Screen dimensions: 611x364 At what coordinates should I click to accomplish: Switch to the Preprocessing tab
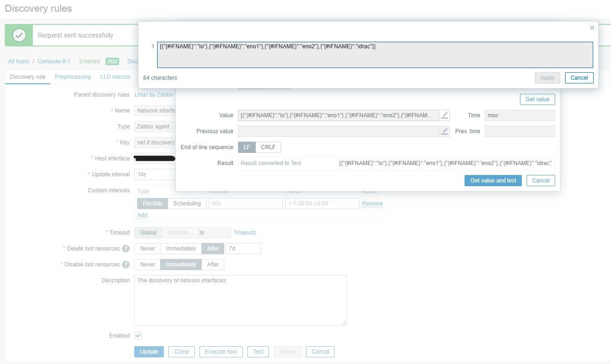(73, 76)
